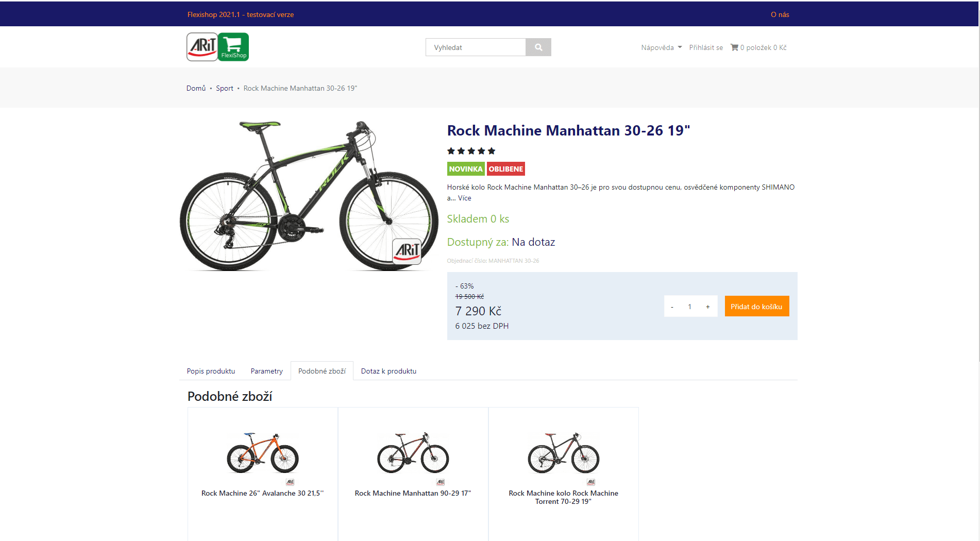Click the OBLIBENE badge
This screenshot has height=541, width=980.
point(506,169)
